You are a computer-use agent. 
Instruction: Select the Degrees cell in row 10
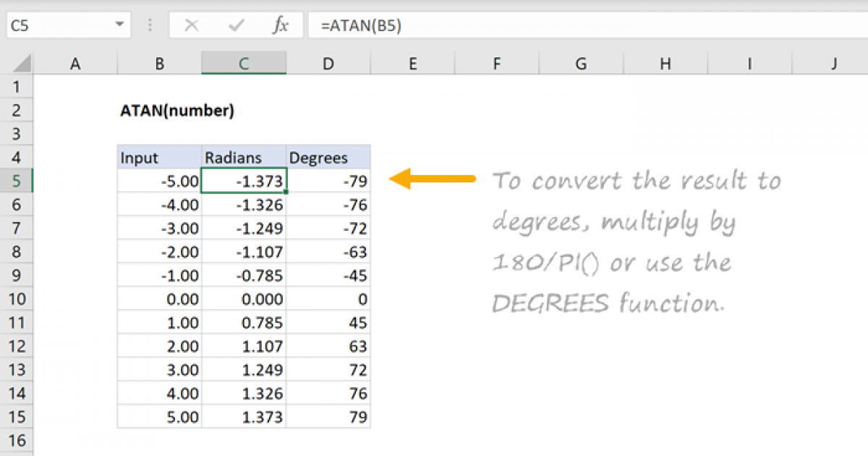click(328, 299)
